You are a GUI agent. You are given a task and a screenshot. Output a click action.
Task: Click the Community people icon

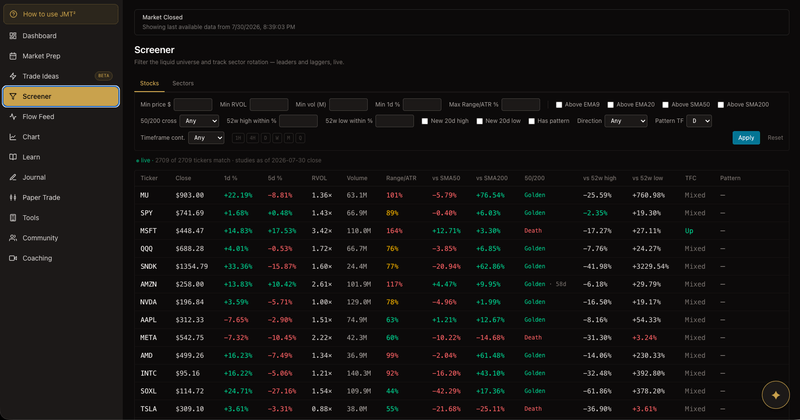(x=13, y=238)
